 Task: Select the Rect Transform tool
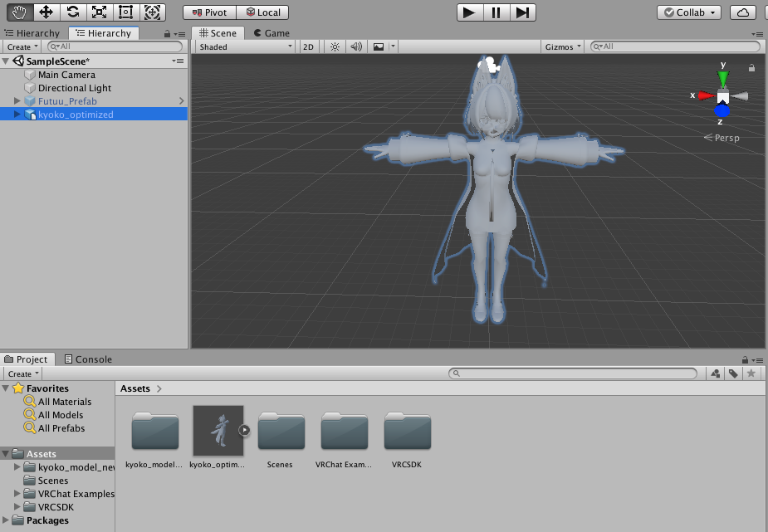(x=126, y=12)
